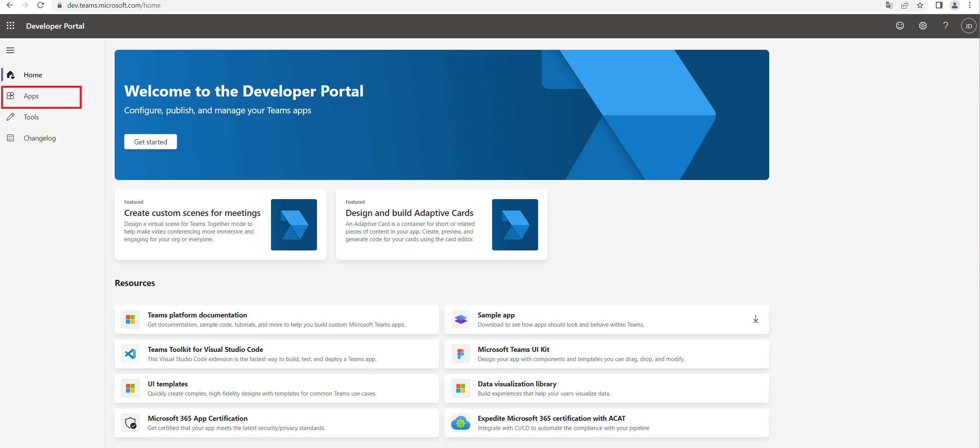
Task: Click the ACAT cloud icon
Action: 460,423
